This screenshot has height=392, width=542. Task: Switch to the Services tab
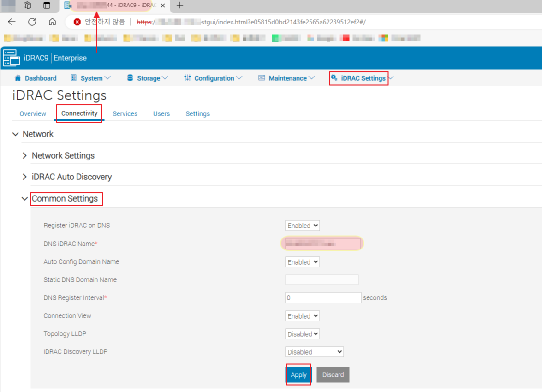pos(125,114)
